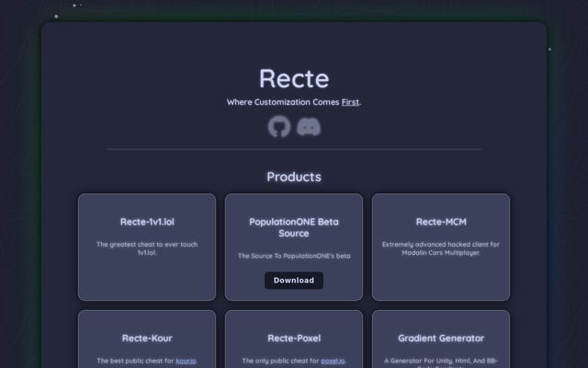Image resolution: width=588 pixels, height=368 pixels.
Task: Follow the 'First' underlined link in tagline
Action: tap(350, 102)
